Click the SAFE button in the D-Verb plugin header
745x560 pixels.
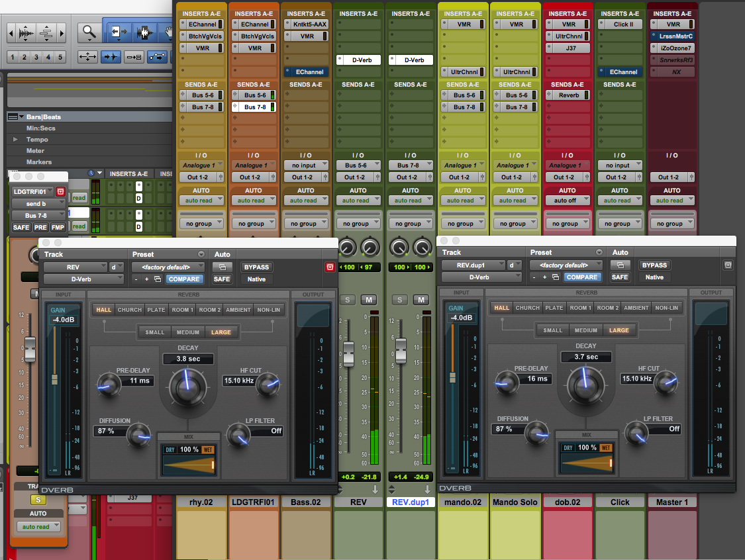[224, 279]
